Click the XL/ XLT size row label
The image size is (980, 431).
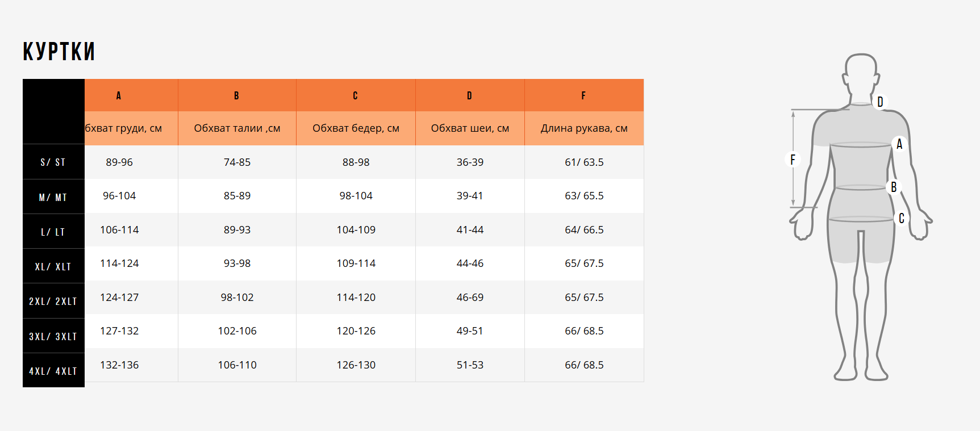pyautogui.click(x=53, y=266)
